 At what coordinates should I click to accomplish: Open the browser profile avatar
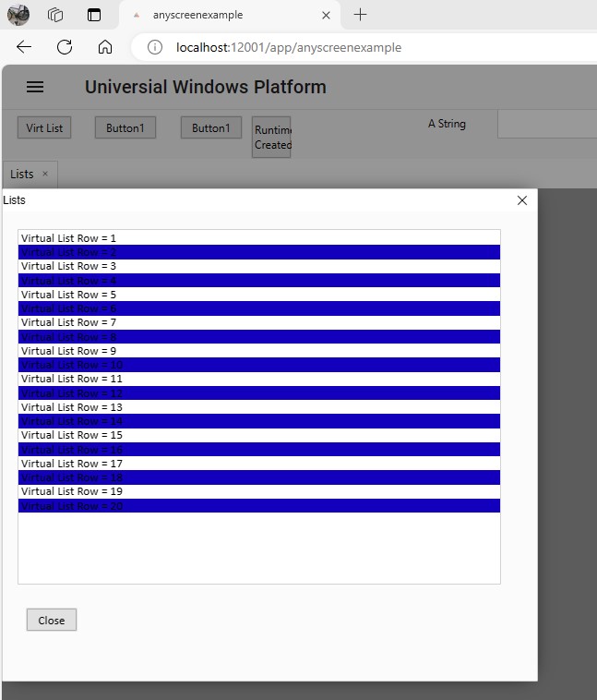coord(18,15)
